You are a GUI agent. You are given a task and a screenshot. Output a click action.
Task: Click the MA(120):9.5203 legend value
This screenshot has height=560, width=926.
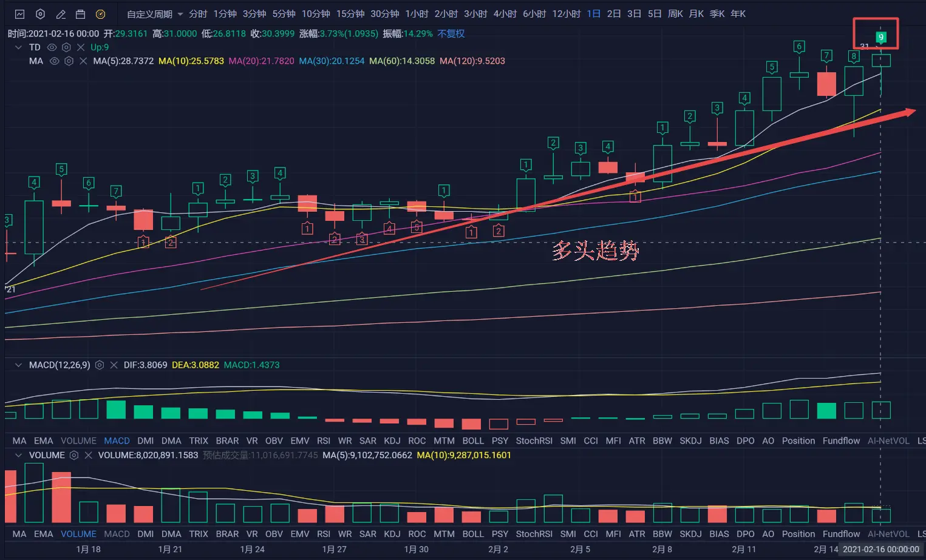click(472, 61)
